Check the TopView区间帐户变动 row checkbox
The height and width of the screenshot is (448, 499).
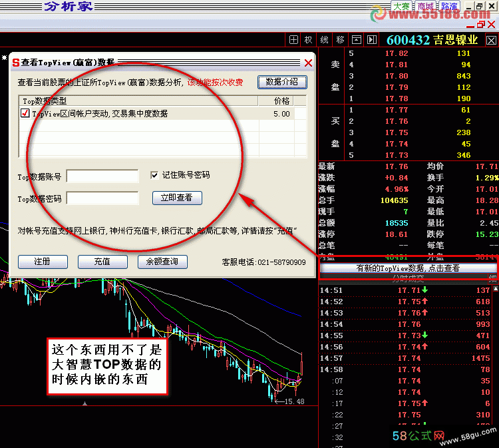[x=25, y=113]
